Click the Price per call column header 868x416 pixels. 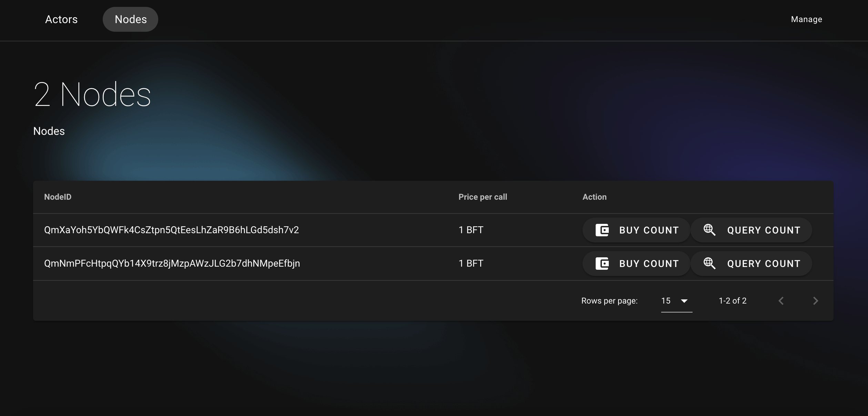(483, 197)
